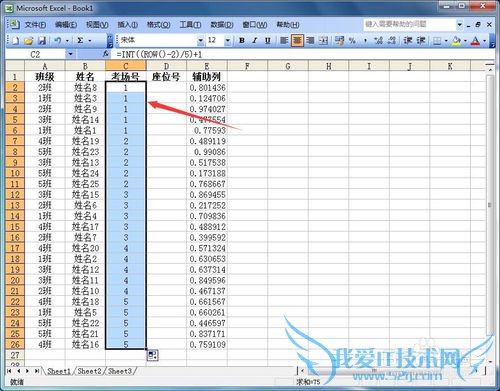The height and width of the screenshot is (391, 500).
Task: Expand the font color dropdown arrow
Action: click(x=484, y=41)
